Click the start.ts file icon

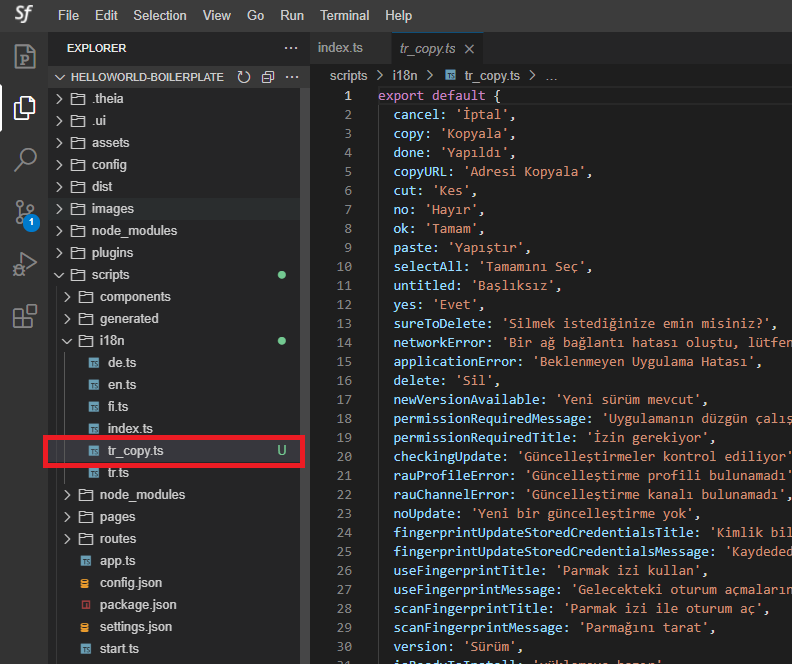click(86, 649)
